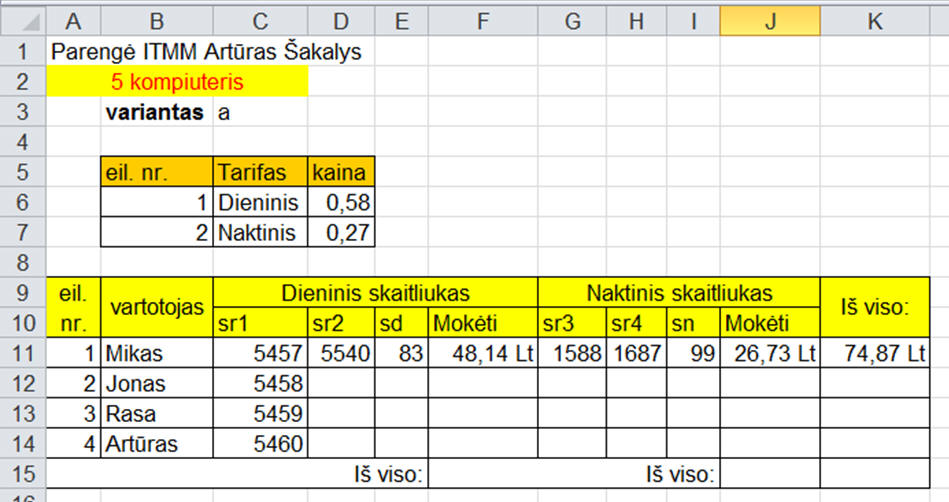Click column header C

tap(260, 21)
